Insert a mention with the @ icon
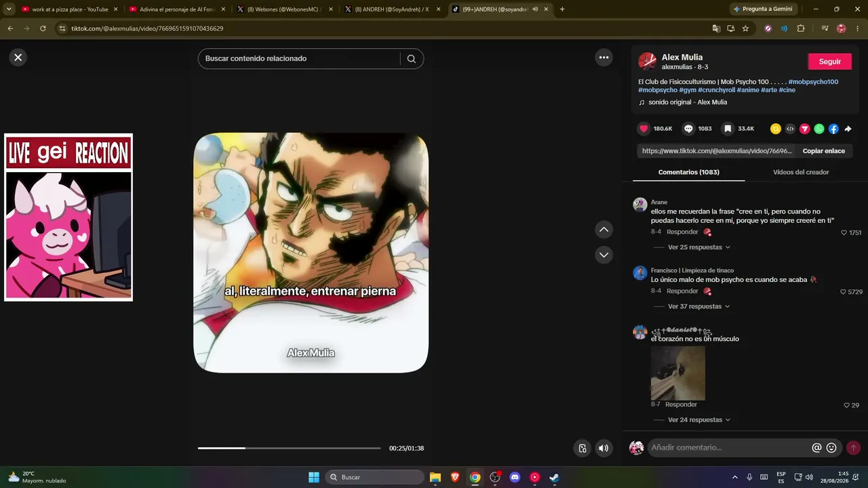Screen dimensions: 868x488 coord(817,448)
